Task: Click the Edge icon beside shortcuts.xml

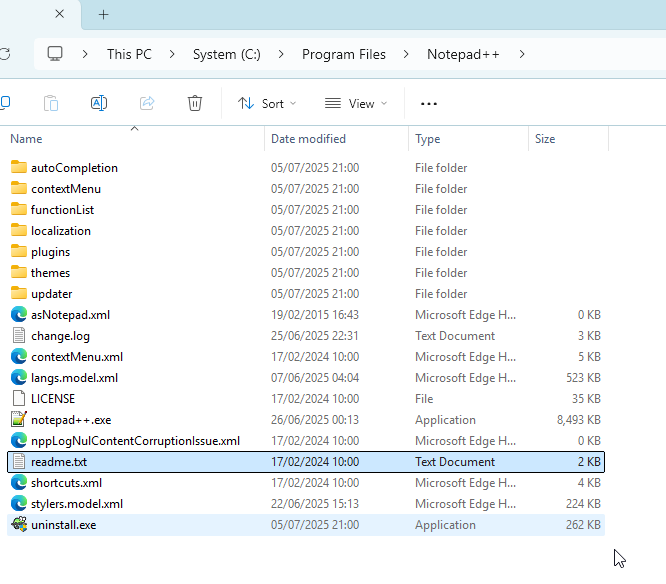Action: pyautogui.click(x=19, y=482)
